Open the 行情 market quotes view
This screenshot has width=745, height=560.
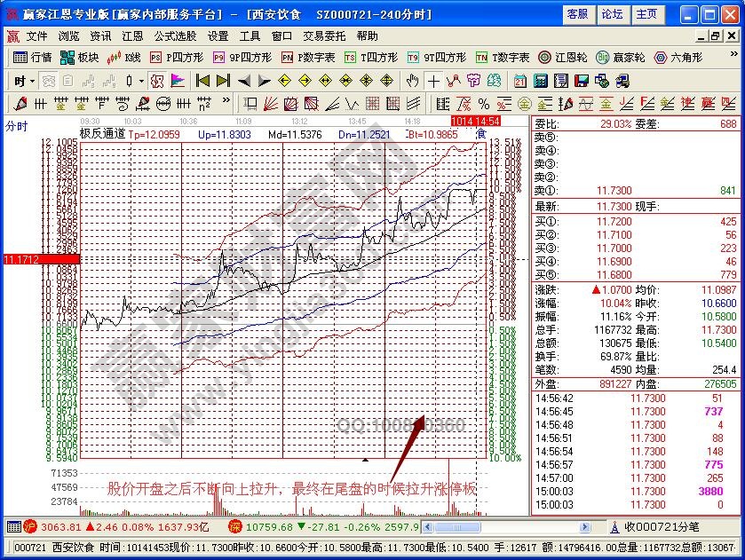(33, 57)
